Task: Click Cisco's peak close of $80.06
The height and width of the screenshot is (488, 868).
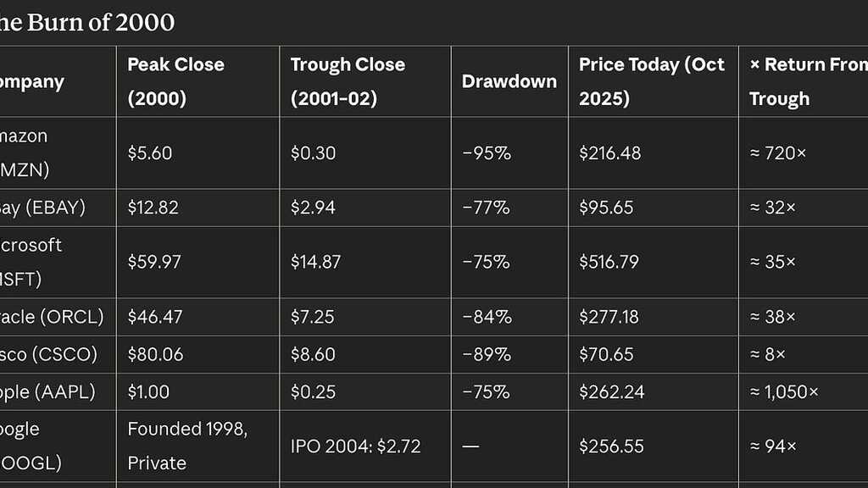Action: [x=155, y=354]
